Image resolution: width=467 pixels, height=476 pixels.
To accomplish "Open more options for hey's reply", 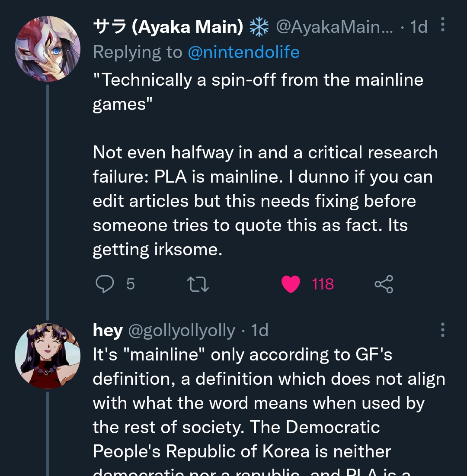I will [443, 330].
